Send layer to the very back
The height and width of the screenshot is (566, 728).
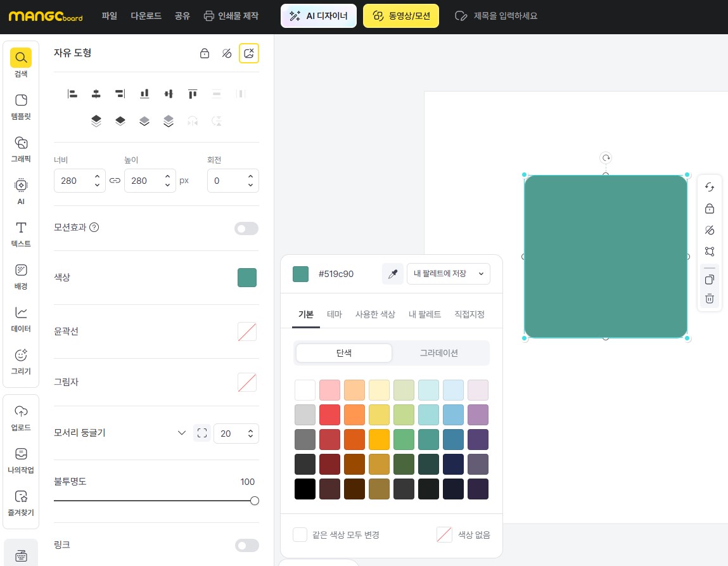click(169, 120)
